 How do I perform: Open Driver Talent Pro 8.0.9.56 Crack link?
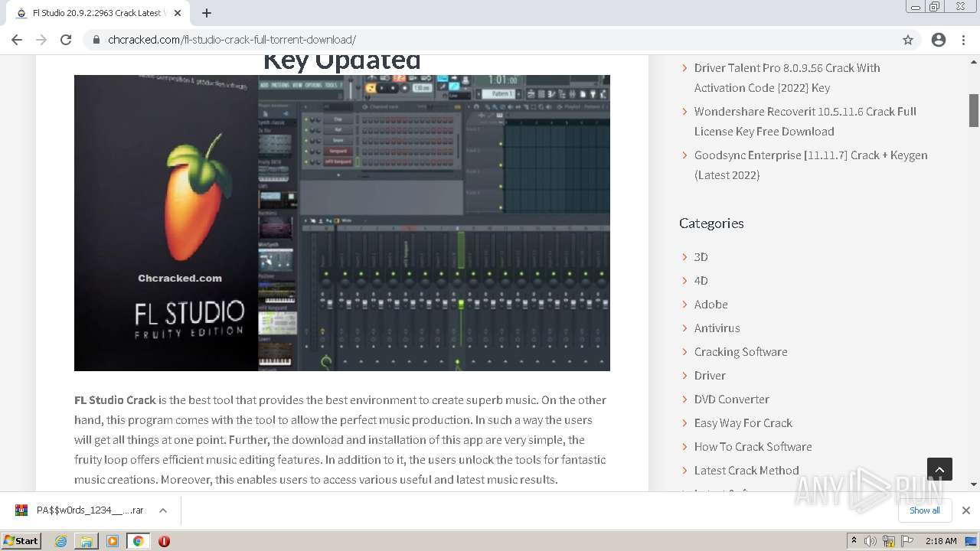787,77
